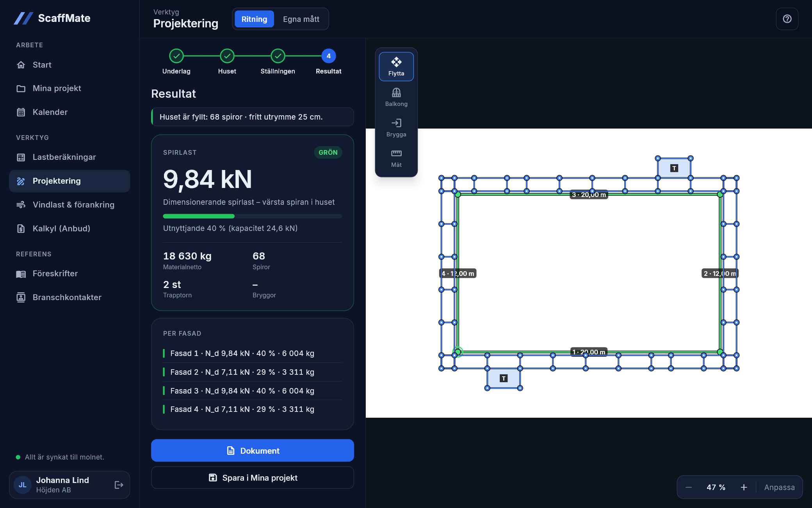Go back to the Ställningen step
Image resolution: width=812 pixels, height=508 pixels.
(x=278, y=62)
